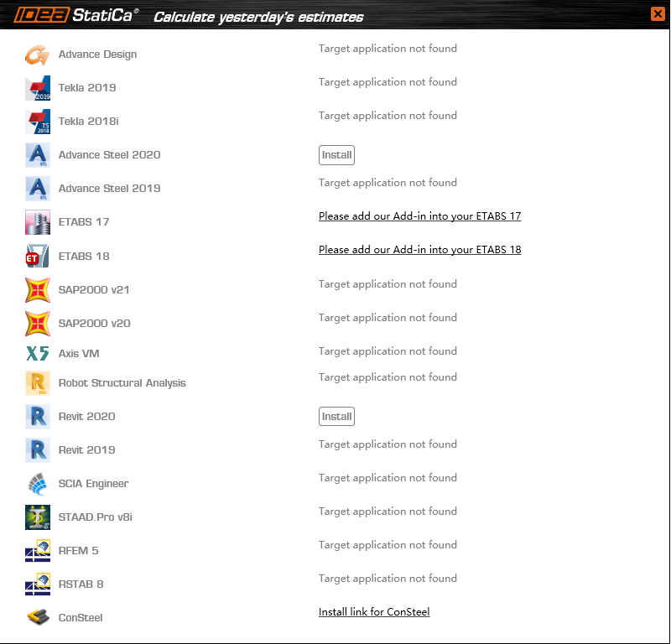Click the Advance Design icon

click(37, 55)
